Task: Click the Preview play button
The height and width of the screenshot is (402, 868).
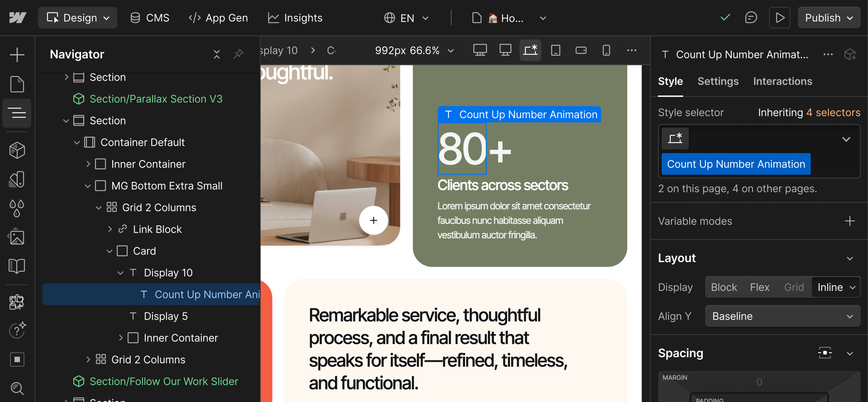Action: [x=780, y=17]
